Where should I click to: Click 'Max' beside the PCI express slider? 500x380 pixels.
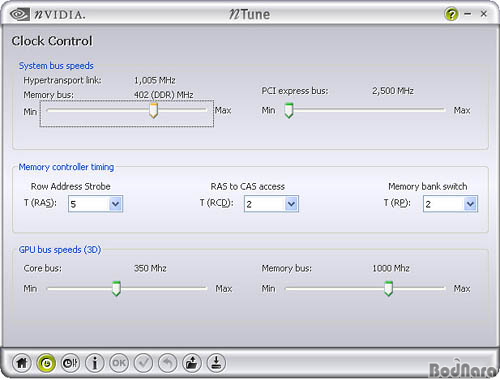[462, 110]
